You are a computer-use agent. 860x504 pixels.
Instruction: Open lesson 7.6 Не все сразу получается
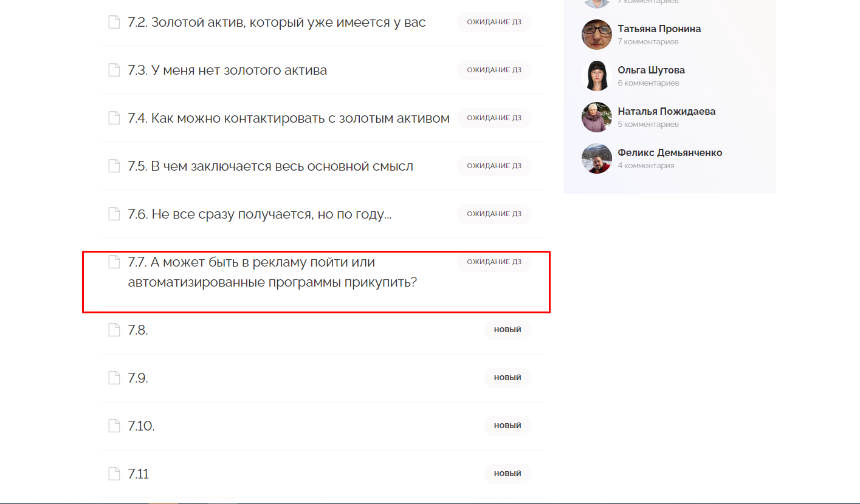(260, 214)
